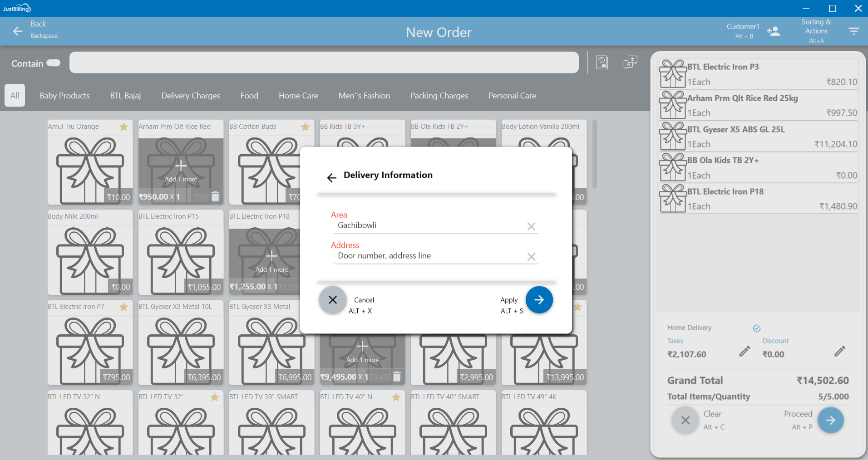Image resolution: width=868 pixels, height=460 pixels.
Task: Toggle the Home Delivery checkmark
Action: tap(756, 328)
